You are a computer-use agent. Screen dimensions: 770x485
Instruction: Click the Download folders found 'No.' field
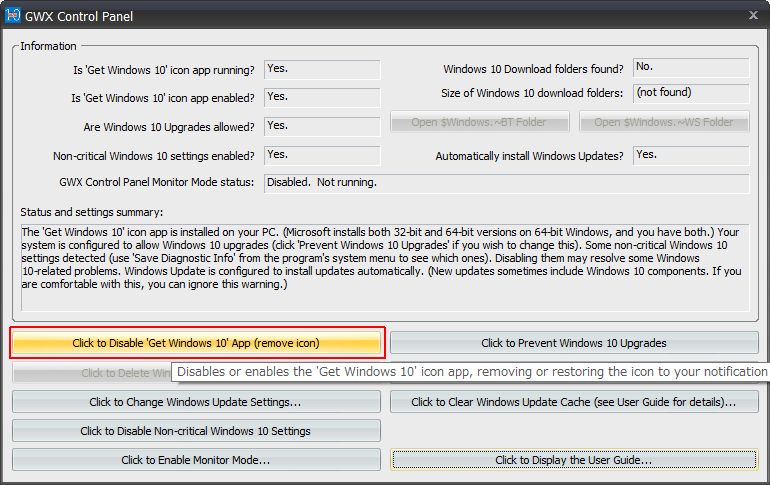[690, 68]
